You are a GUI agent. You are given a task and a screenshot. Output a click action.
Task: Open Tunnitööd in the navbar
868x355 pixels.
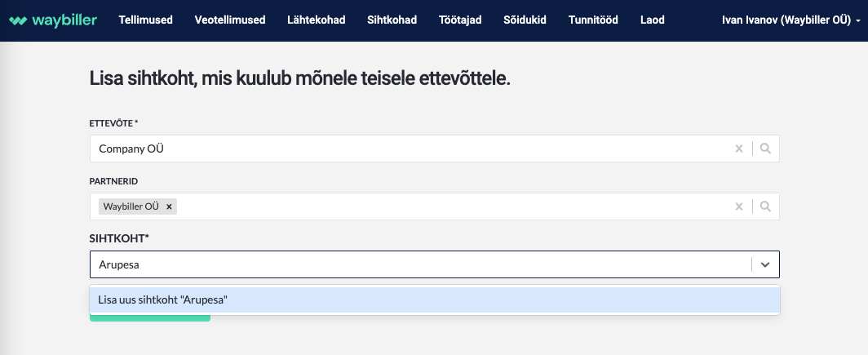593,20
